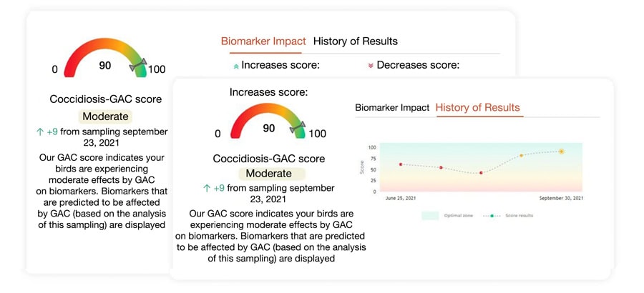Click the Moderate badge on back card
644x293 pixels.
tap(105, 116)
